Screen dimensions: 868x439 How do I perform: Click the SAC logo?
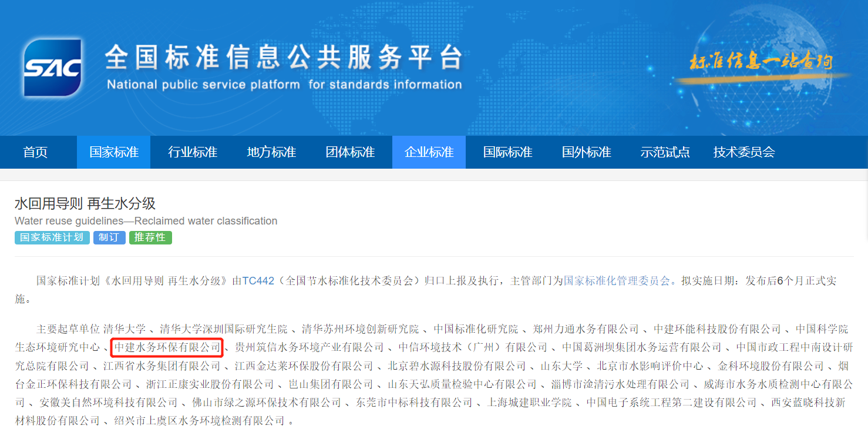click(x=52, y=68)
